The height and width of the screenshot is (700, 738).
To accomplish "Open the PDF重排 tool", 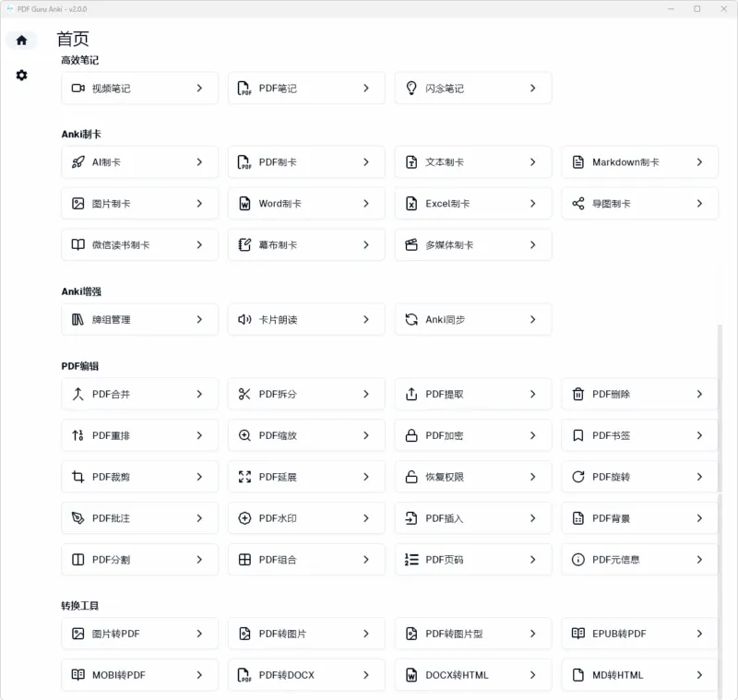I will (140, 435).
